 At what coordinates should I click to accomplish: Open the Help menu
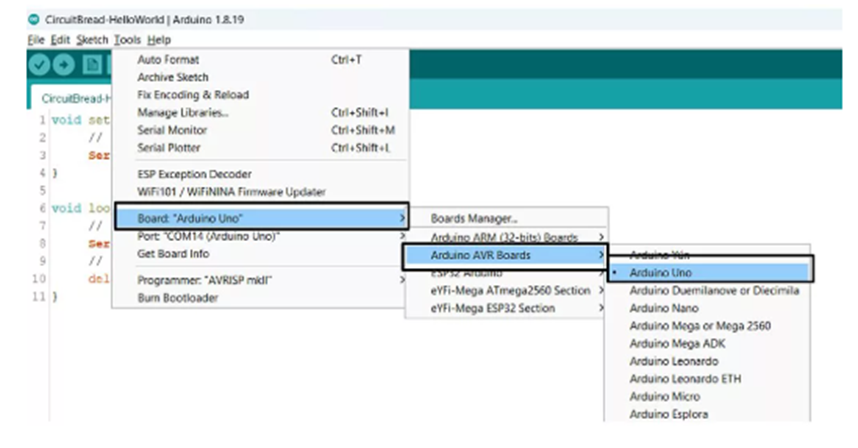tap(159, 40)
